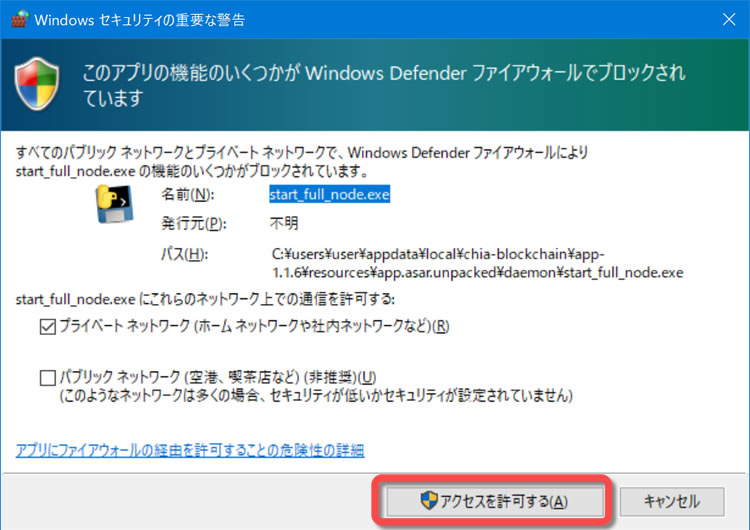Click the プライベート ネットワーク checkbox label
Viewport: 750px width, 530px height.
coord(254,326)
